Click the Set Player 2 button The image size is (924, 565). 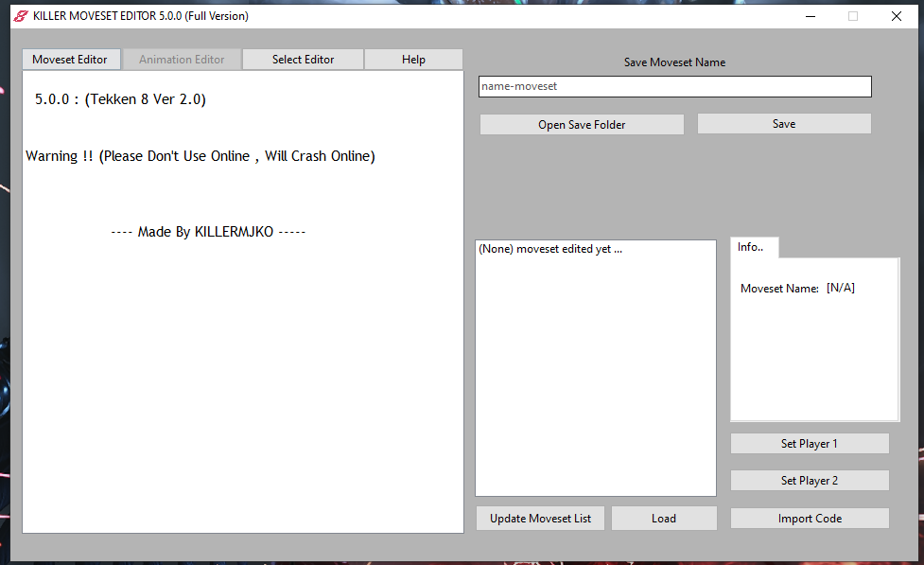click(x=809, y=481)
